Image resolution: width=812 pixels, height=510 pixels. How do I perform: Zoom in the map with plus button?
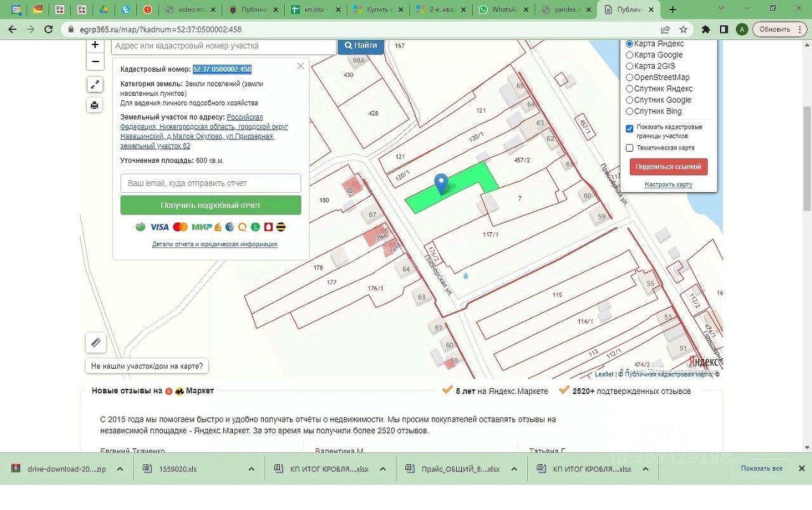(x=95, y=45)
